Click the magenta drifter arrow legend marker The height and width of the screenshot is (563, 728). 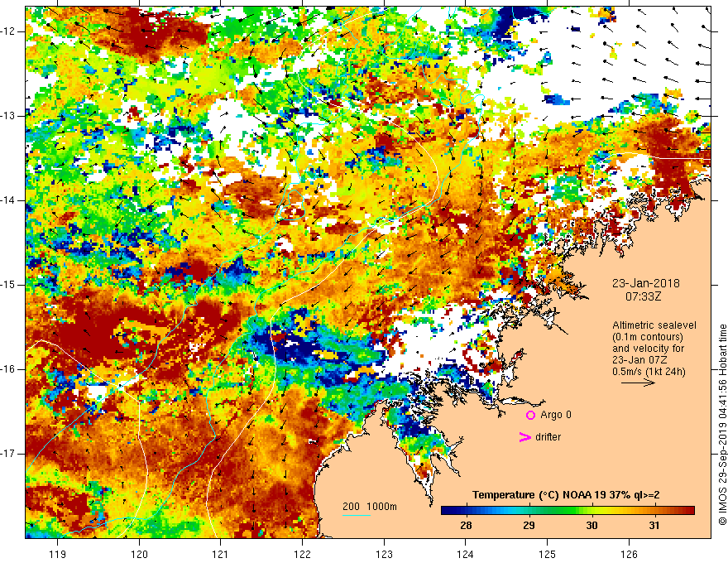tap(524, 437)
